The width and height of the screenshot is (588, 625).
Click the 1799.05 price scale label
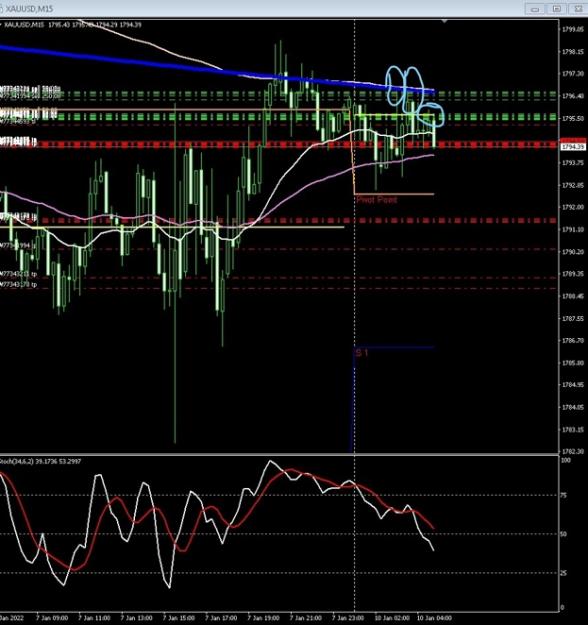click(574, 29)
